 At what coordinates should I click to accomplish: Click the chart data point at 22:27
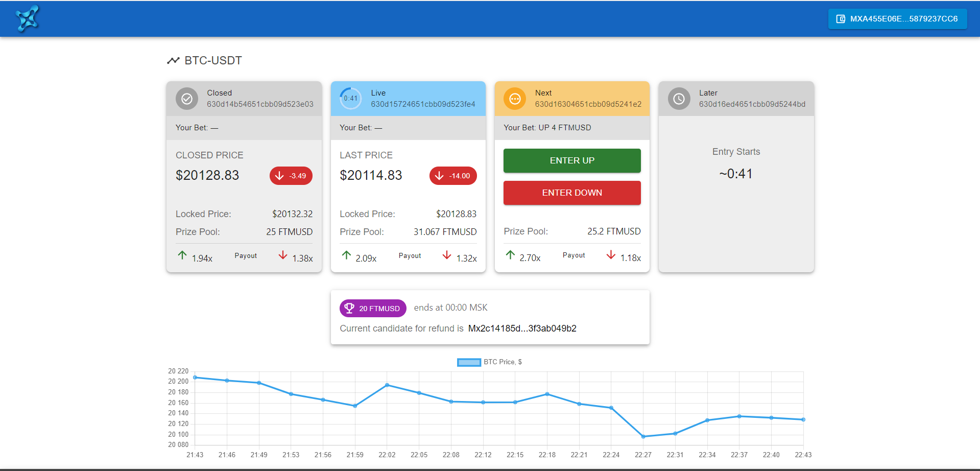click(x=643, y=437)
